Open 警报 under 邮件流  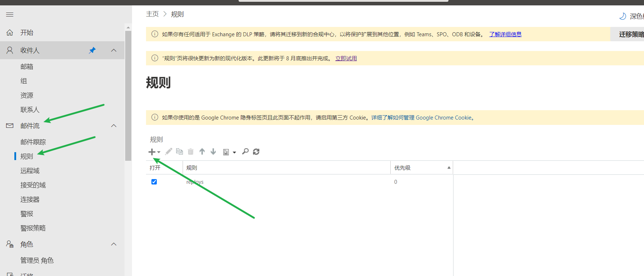point(27,214)
